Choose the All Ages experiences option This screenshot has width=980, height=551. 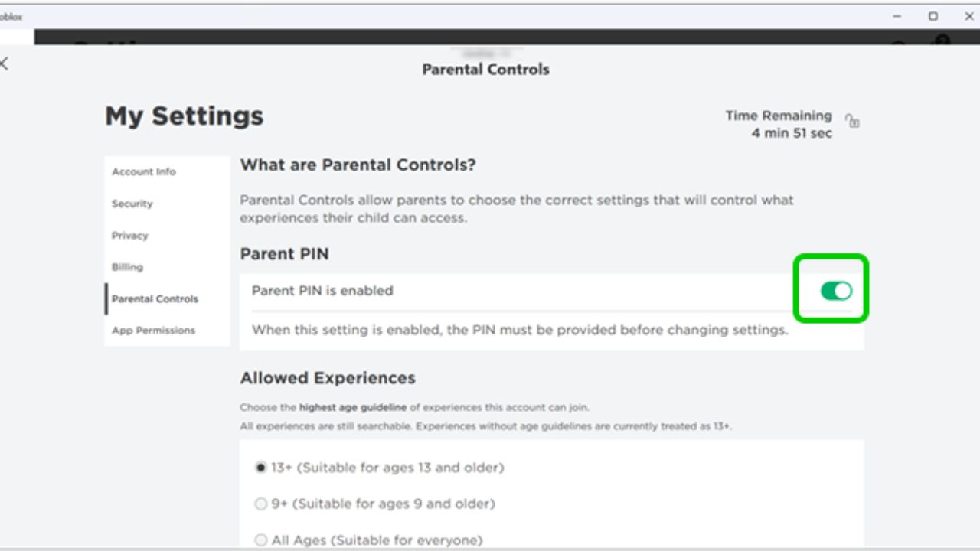(260, 540)
